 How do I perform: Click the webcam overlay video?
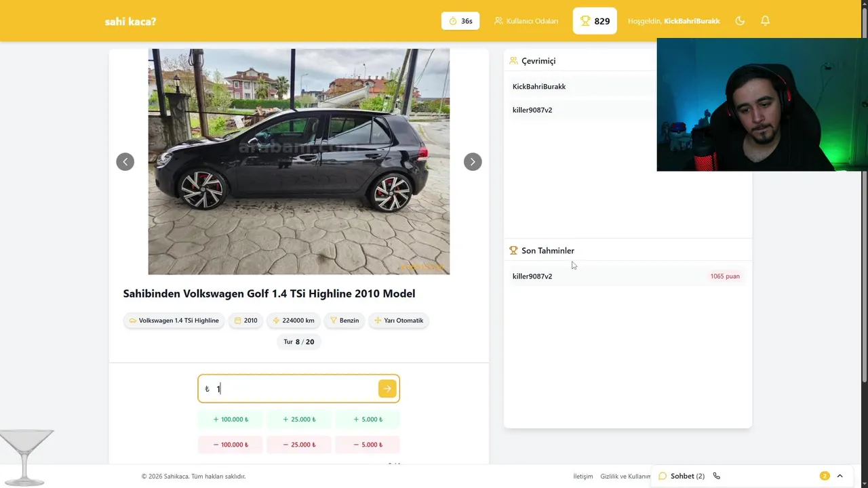762,104
